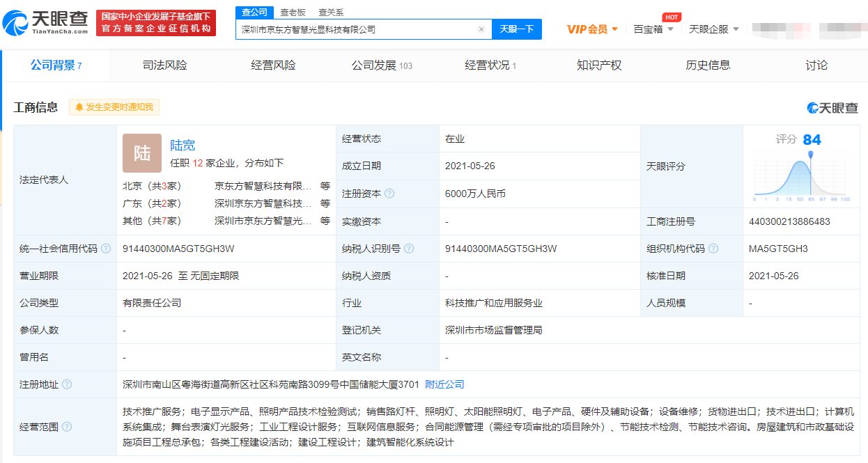Click the 陆 avatar of the legal representative
This screenshot has height=463, width=868.
(x=142, y=153)
